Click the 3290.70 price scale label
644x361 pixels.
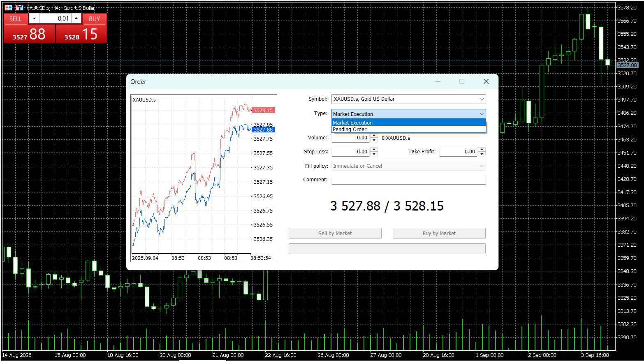(x=627, y=337)
